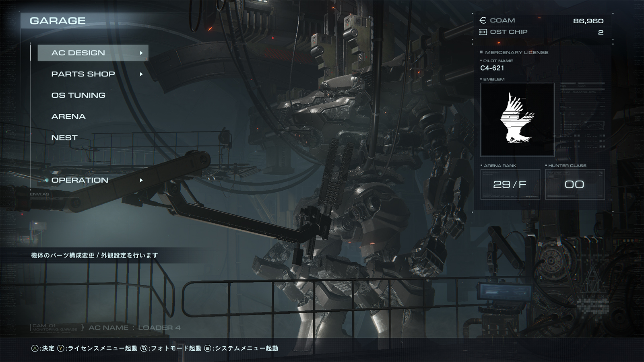The width and height of the screenshot is (644, 362).
Task: Expand the OPERATION submenu arrow
Action: [x=141, y=180]
